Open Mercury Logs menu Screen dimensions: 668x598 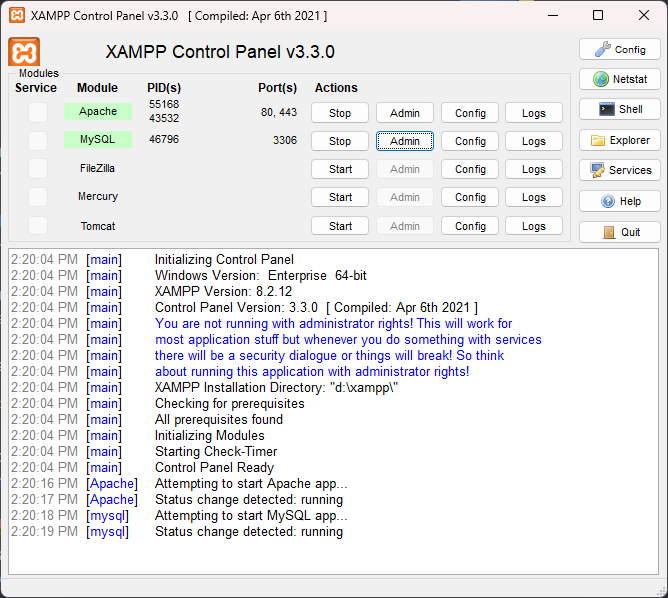coord(534,197)
